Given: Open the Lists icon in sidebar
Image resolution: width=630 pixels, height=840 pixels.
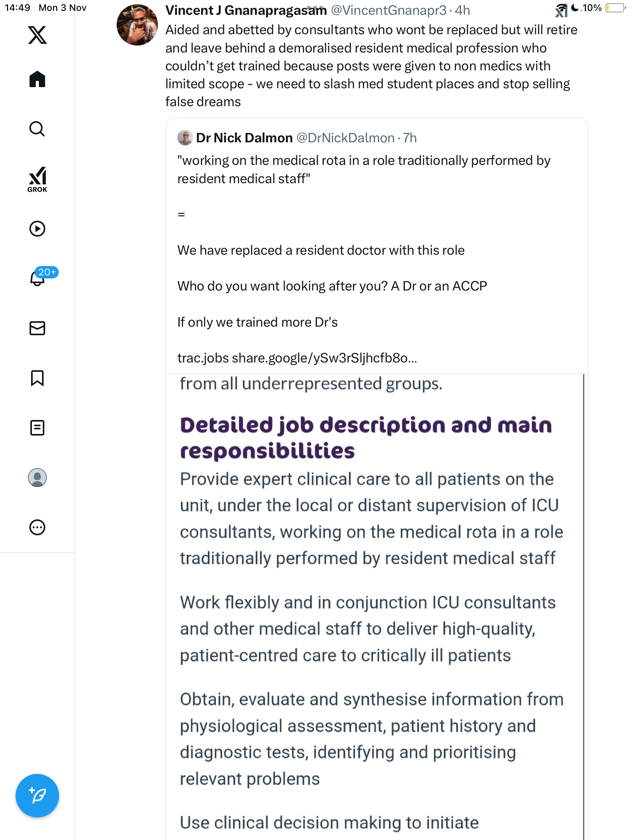Looking at the screenshot, I should 37,428.
